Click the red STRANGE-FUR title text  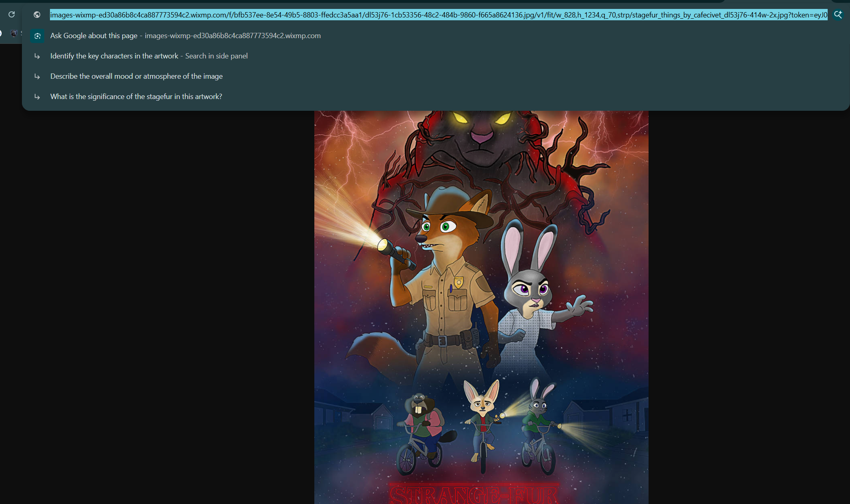tap(474, 494)
